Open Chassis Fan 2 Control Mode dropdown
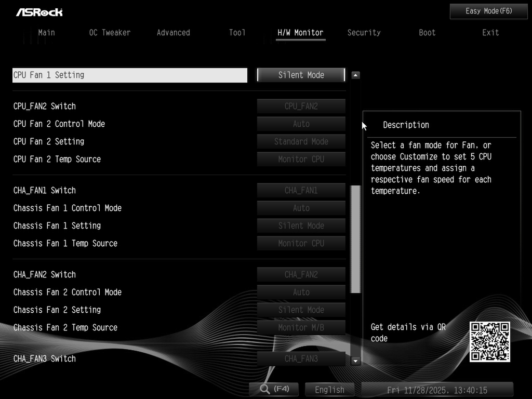This screenshot has width=532, height=399. 301,292
